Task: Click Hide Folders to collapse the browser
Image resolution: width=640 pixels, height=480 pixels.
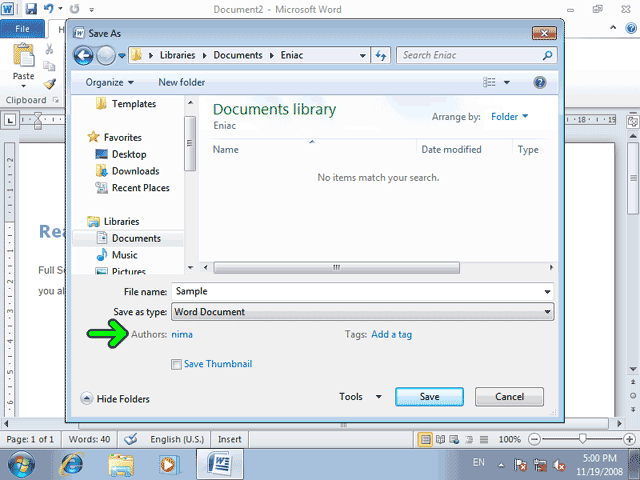Action: 115,399
